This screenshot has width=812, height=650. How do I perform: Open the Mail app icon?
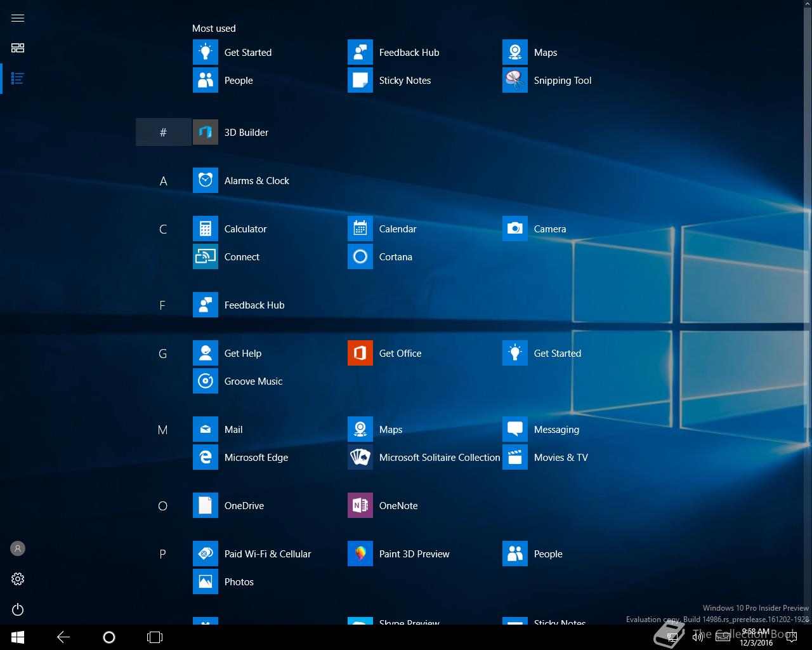pos(206,429)
